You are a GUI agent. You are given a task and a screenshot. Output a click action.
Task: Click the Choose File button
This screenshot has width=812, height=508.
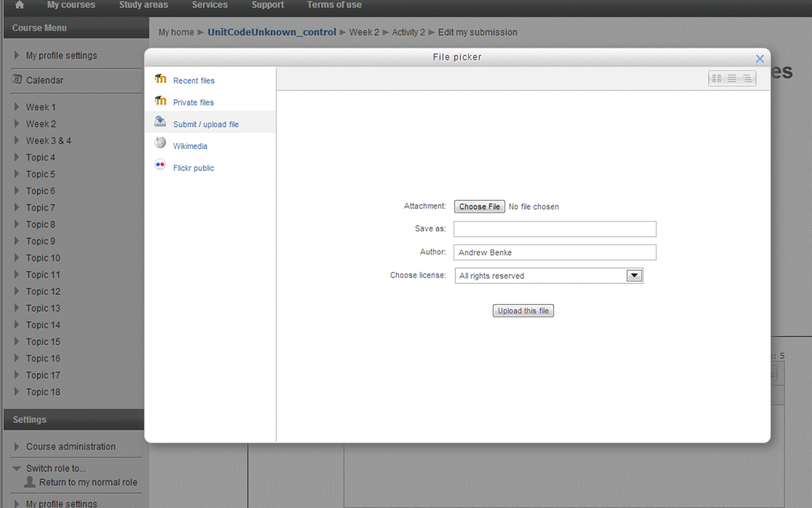[479, 207]
